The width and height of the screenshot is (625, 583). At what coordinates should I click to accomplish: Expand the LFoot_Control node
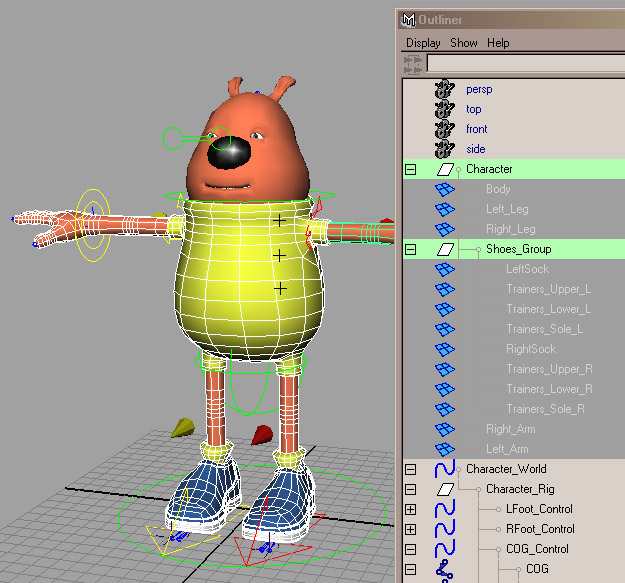(410, 509)
